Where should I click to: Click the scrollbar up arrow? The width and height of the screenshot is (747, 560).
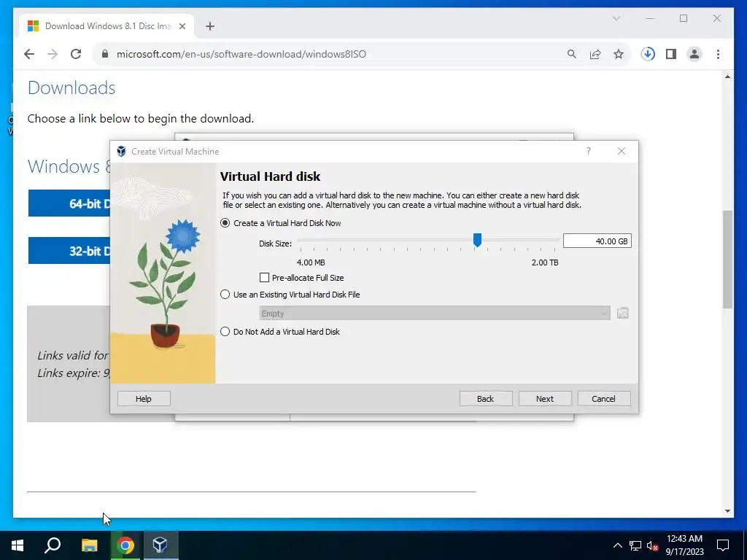[727, 77]
